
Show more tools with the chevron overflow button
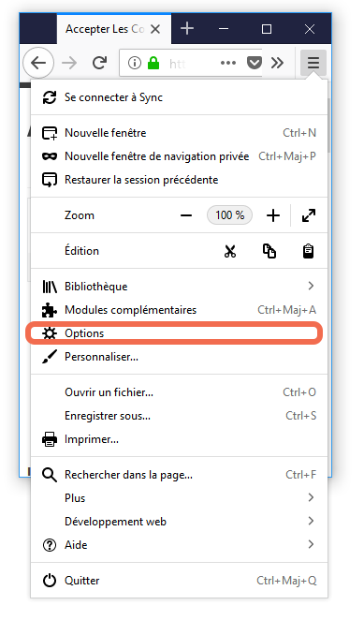point(277,63)
